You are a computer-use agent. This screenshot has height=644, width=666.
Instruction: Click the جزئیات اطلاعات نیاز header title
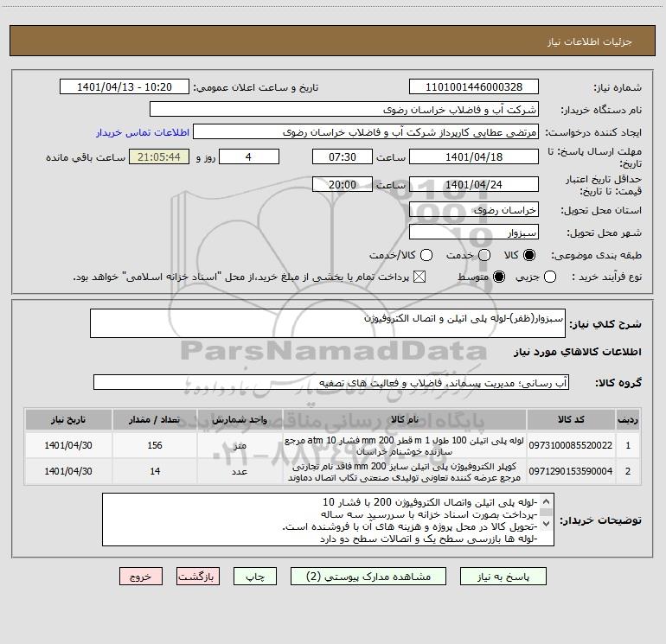pos(590,41)
